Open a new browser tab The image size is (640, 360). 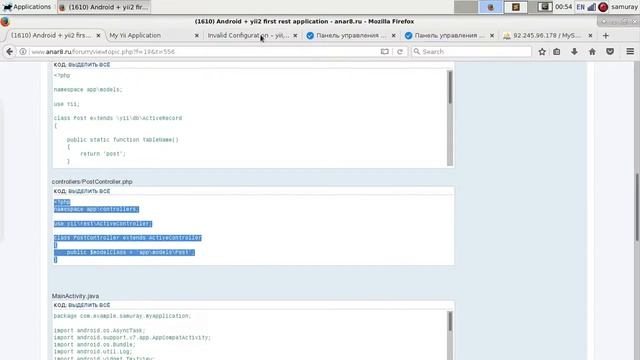click(606, 36)
